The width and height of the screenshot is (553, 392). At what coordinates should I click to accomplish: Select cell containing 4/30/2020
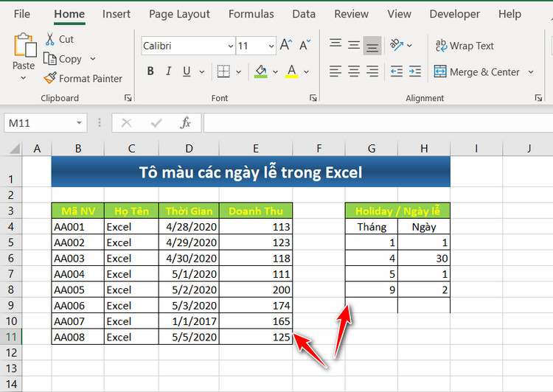tap(189, 258)
